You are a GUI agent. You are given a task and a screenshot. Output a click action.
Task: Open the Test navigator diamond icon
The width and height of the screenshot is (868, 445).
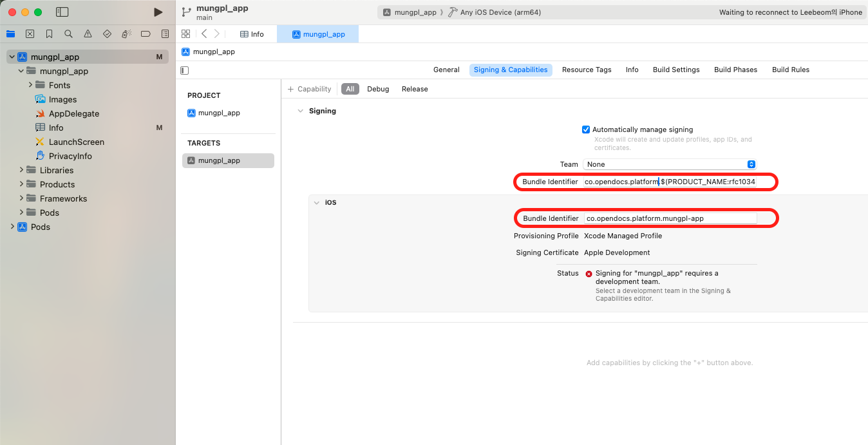(x=107, y=33)
